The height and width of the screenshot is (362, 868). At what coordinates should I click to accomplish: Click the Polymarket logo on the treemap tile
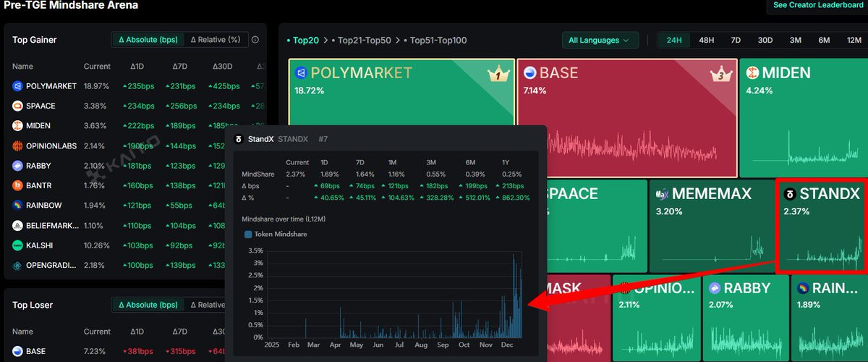(x=301, y=73)
